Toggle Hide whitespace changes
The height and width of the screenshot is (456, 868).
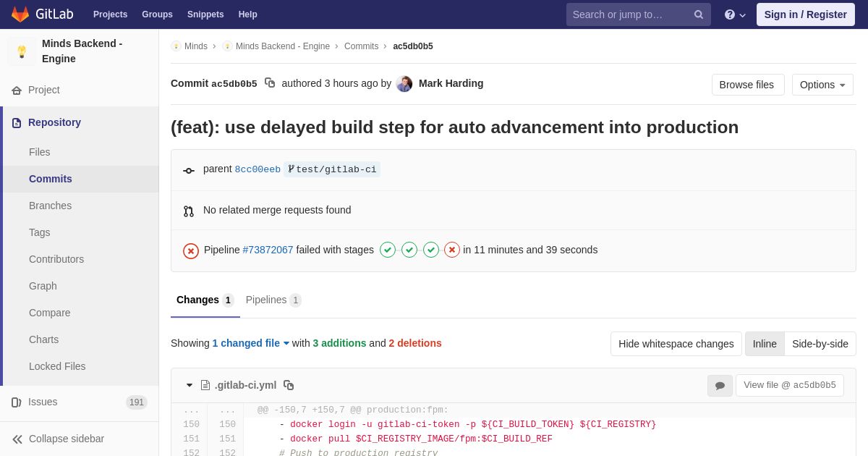[x=676, y=344]
